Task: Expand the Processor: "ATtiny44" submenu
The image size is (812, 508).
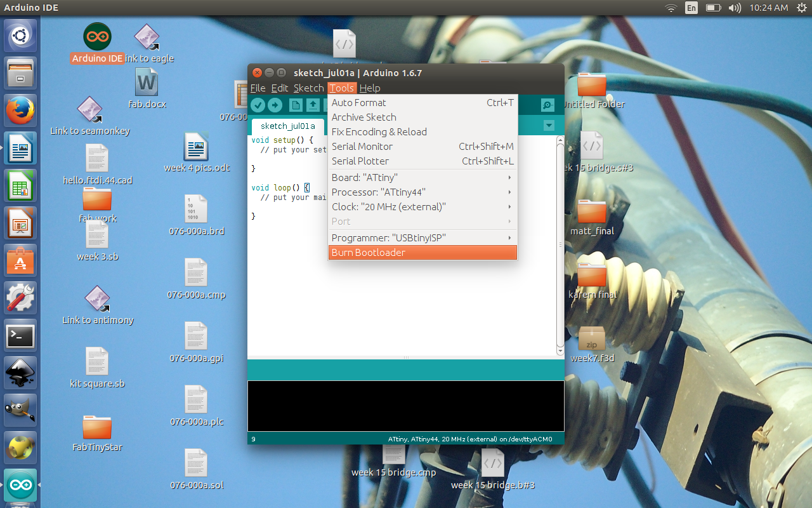Action: [x=422, y=192]
